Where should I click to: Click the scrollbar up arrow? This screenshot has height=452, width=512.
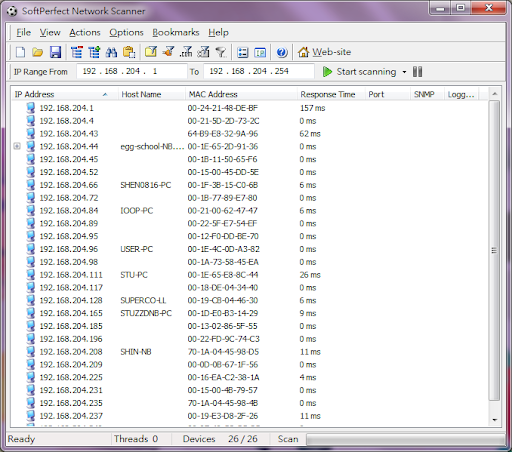click(494, 94)
